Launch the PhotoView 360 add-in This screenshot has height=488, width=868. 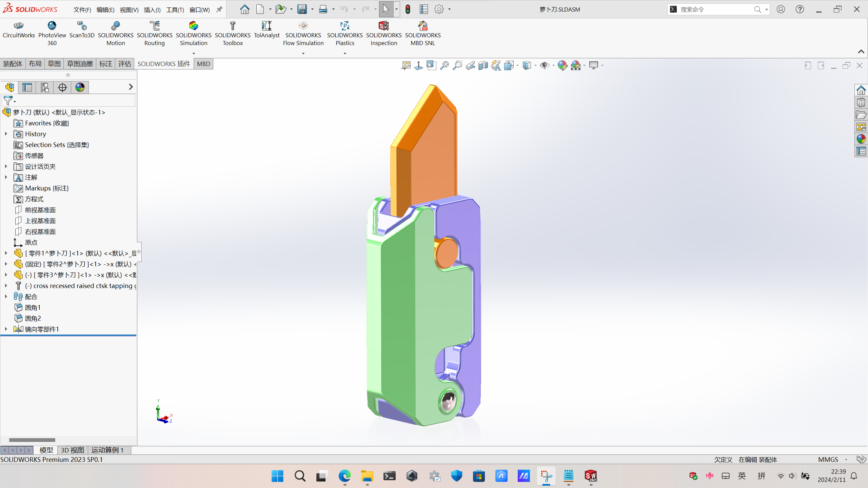click(x=52, y=34)
